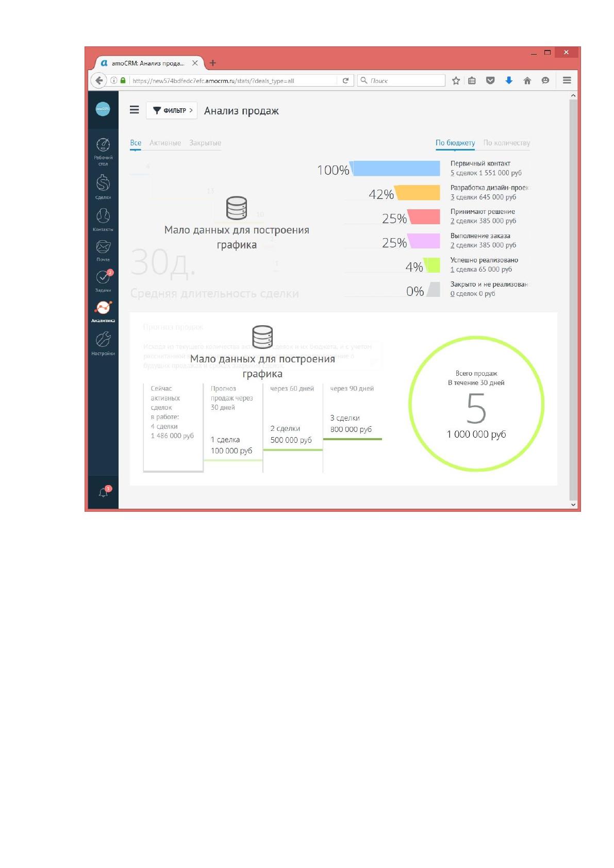
Task: Reload the page with refresh button
Action: pyautogui.click(x=345, y=80)
